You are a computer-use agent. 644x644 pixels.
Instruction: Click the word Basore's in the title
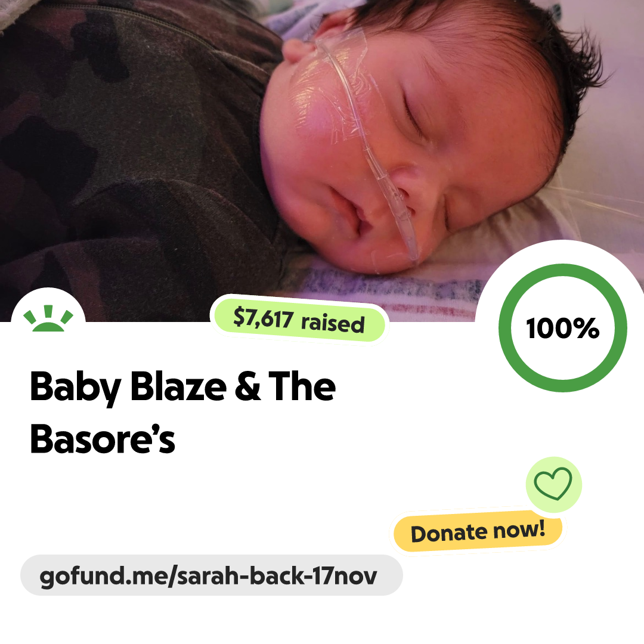tap(103, 439)
